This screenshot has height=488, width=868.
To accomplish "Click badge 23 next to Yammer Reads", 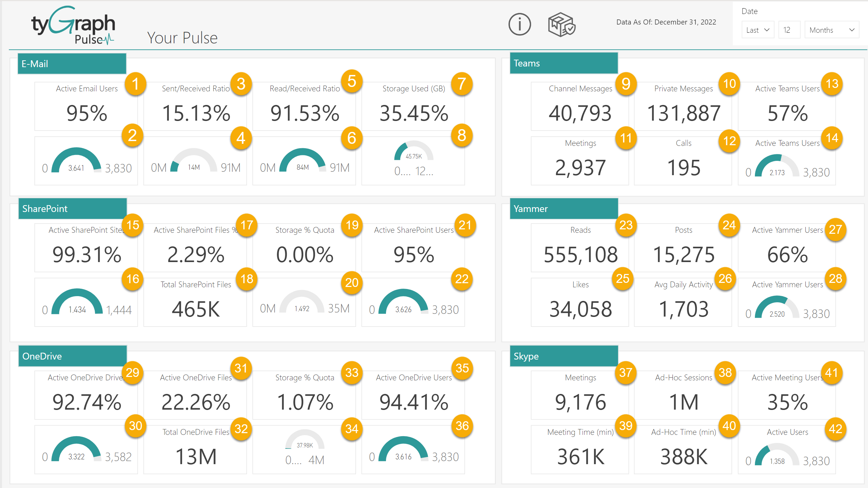I will point(626,225).
